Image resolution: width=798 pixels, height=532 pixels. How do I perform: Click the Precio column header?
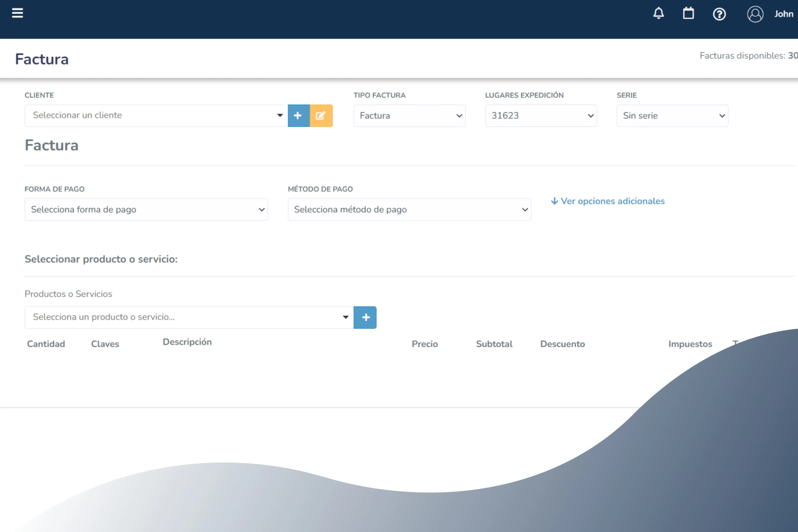[425, 344]
